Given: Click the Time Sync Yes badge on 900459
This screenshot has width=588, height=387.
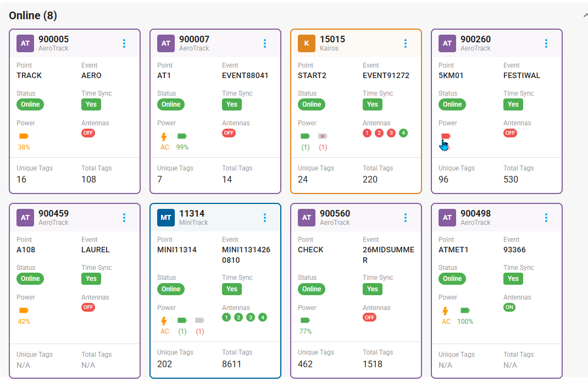Looking at the screenshot, I should click(x=91, y=279).
